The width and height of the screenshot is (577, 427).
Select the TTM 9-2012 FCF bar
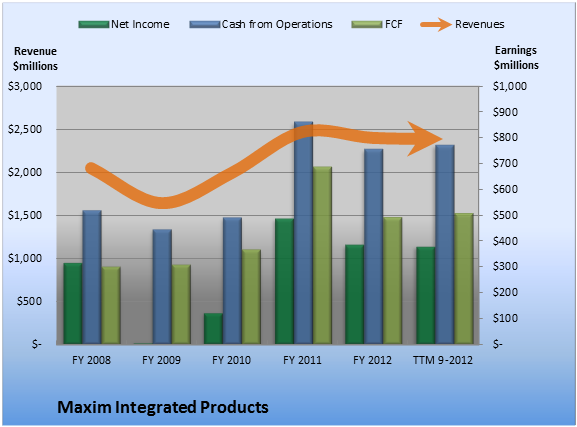pos(464,279)
